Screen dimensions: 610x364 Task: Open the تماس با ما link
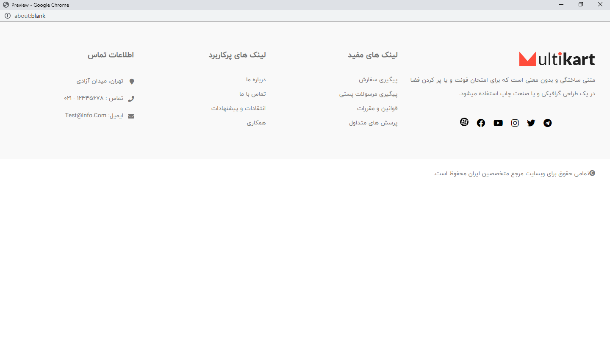click(252, 94)
